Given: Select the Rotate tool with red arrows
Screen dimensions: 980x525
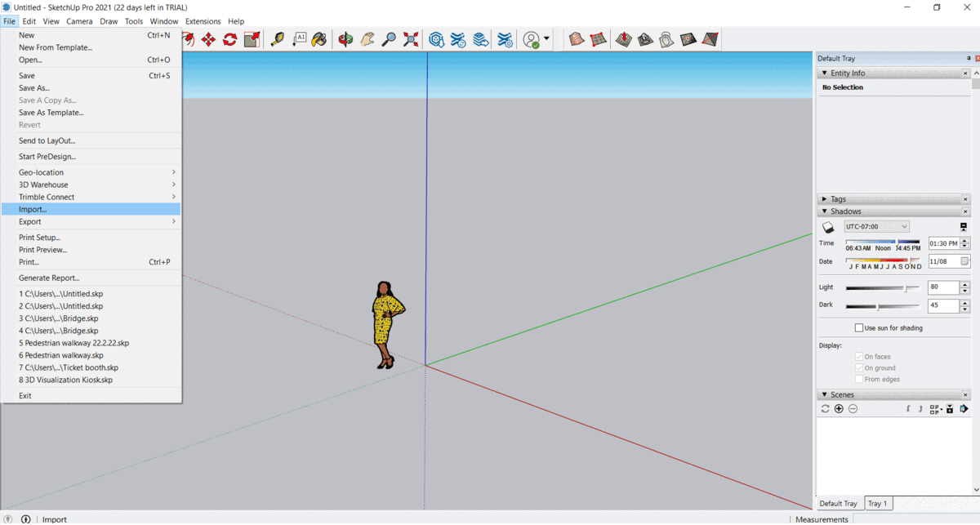Looking at the screenshot, I should [x=230, y=39].
